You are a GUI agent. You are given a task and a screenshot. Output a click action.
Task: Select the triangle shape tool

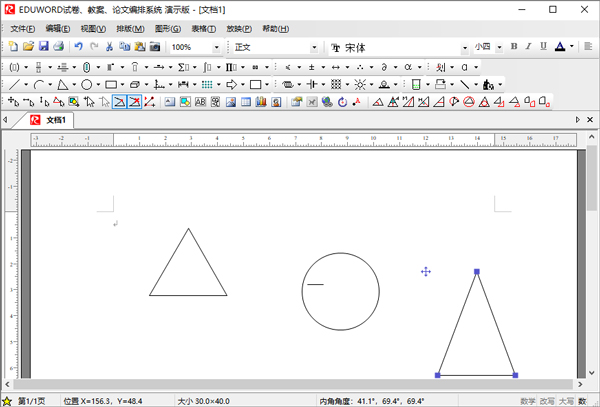coord(63,85)
